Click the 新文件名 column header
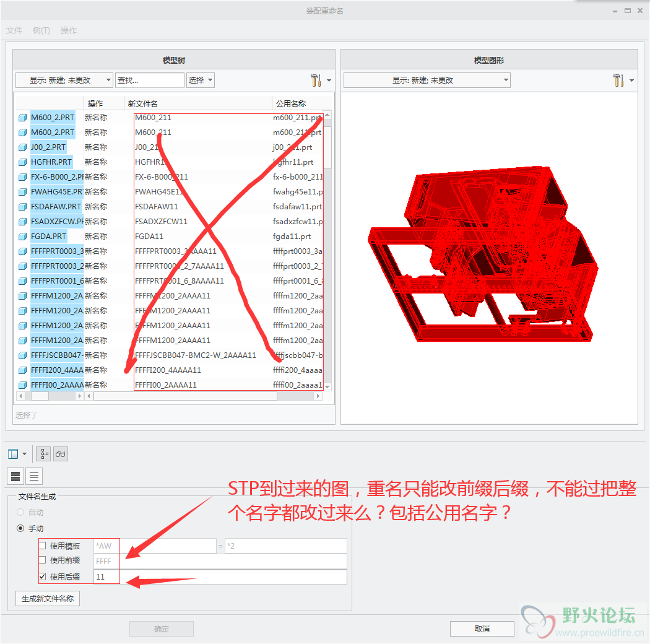The image size is (650, 644). 198,103
